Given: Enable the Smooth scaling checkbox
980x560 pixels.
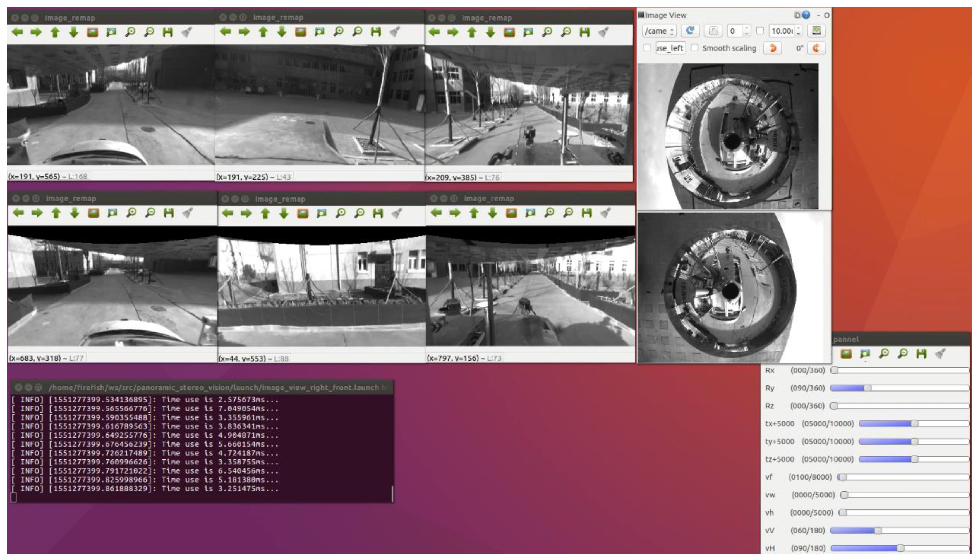Looking at the screenshot, I should [x=694, y=48].
